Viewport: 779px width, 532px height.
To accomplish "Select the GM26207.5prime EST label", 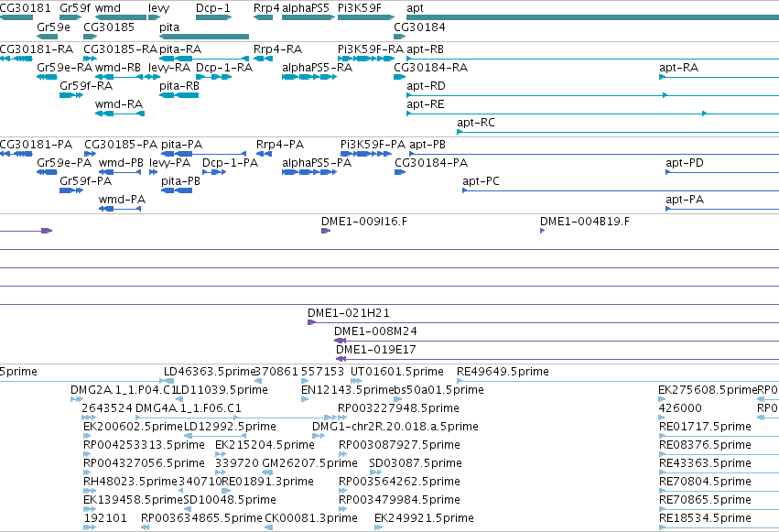I will point(310,463).
